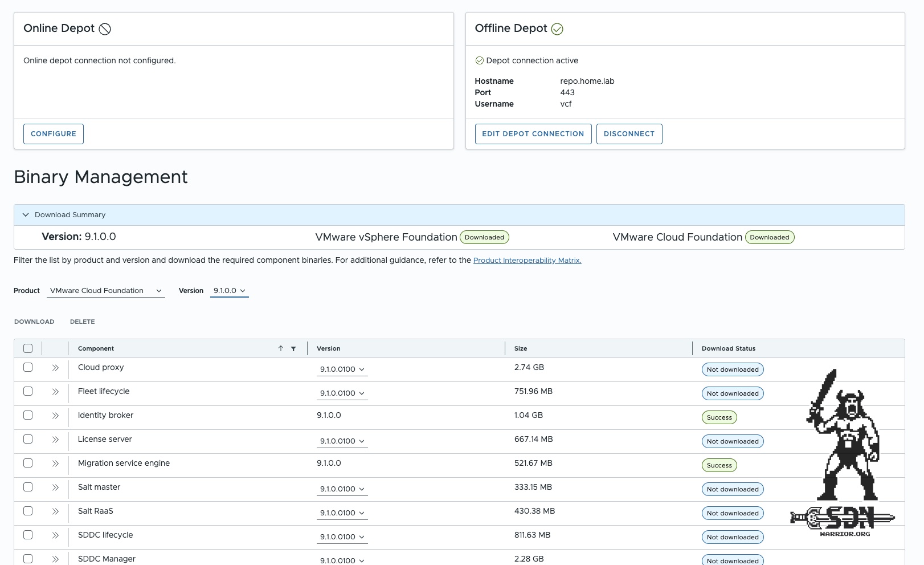Click the Cloud proxy Not downloaded badge

[x=733, y=369]
